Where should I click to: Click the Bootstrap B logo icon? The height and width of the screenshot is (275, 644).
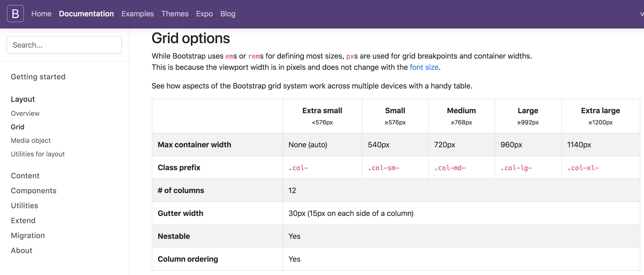[15, 14]
